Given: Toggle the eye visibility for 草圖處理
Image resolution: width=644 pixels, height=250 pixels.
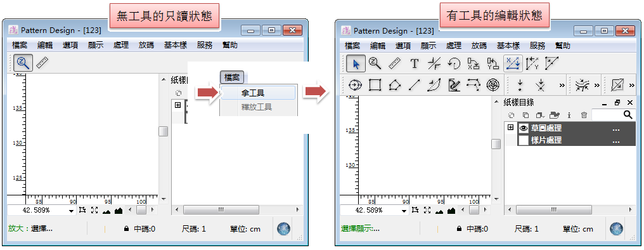Looking at the screenshot, I should (x=524, y=129).
